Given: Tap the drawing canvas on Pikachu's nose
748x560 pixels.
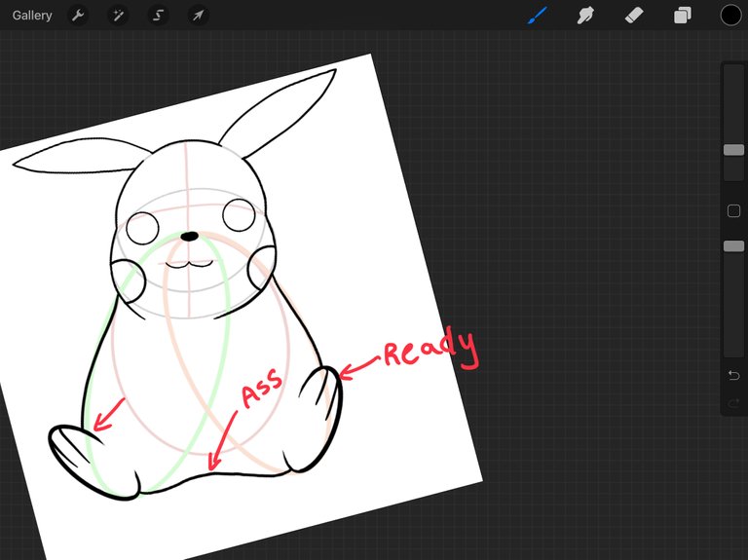Looking at the screenshot, I should click(189, 236).
